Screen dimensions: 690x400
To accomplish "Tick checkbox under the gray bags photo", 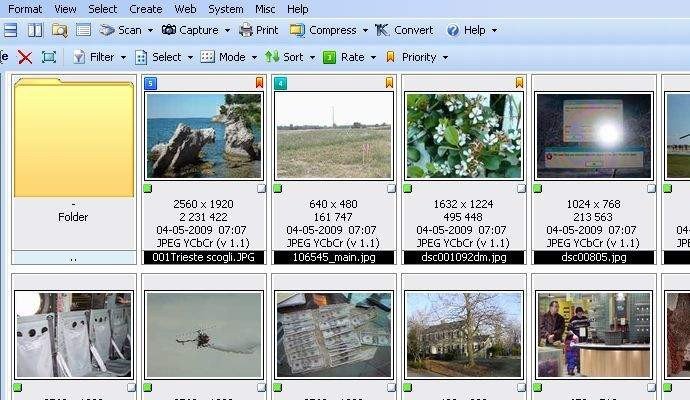I will pos(132,388).
